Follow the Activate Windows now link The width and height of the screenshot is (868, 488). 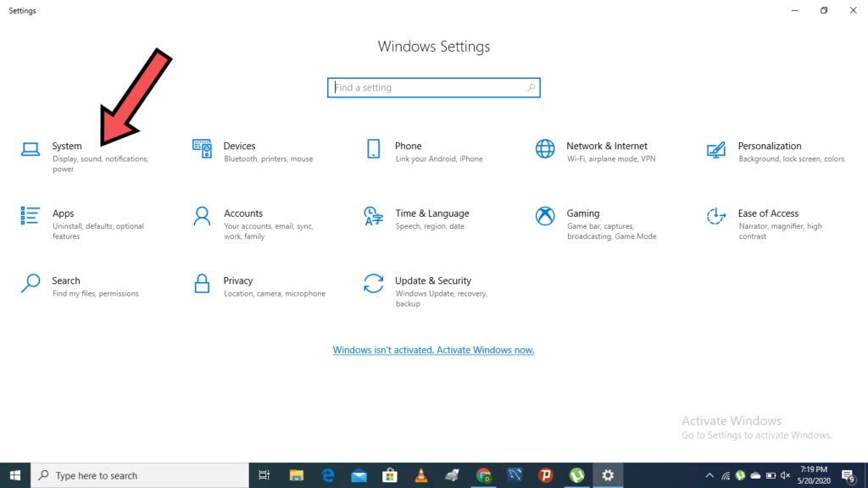(433, 350)
